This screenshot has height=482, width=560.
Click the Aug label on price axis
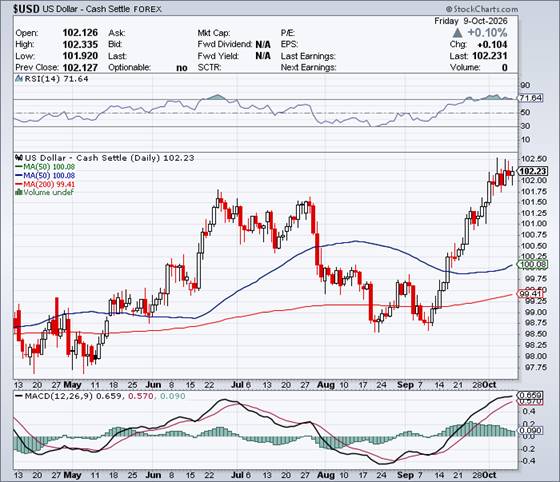point(325,385)
